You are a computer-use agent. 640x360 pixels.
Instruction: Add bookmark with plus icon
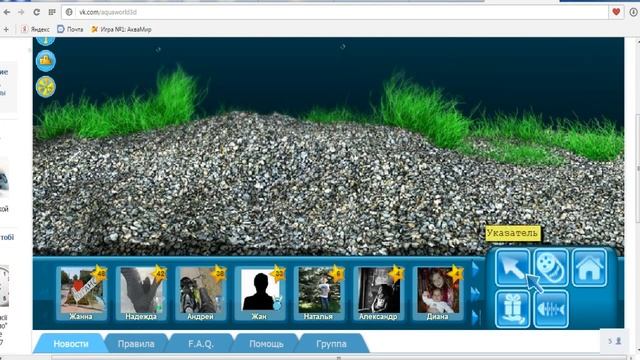point(6,29)
